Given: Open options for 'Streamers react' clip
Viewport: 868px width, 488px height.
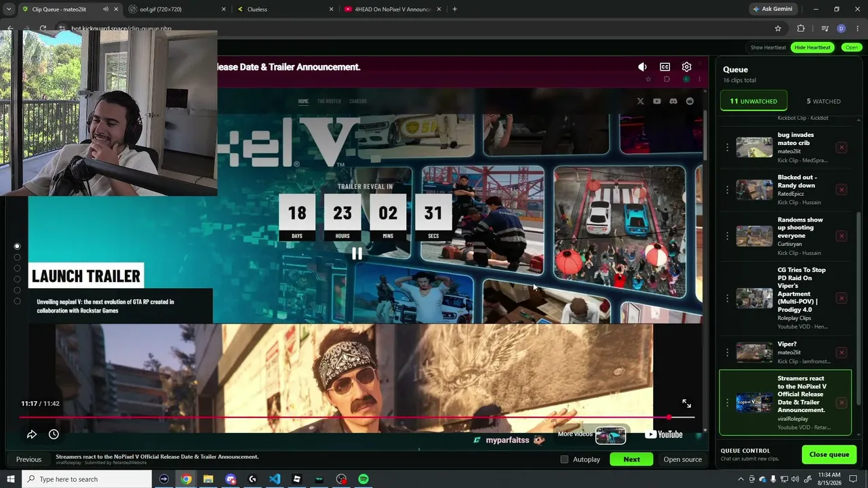Looking at the screenshot, I should [x=728, y=403].
